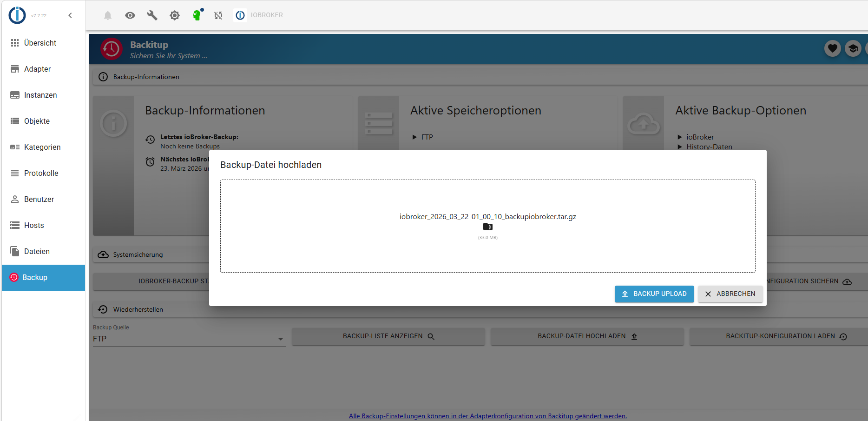868x421 pixels.
Task: Open the graduation cap documentation icon
Action: click(853, 48)
